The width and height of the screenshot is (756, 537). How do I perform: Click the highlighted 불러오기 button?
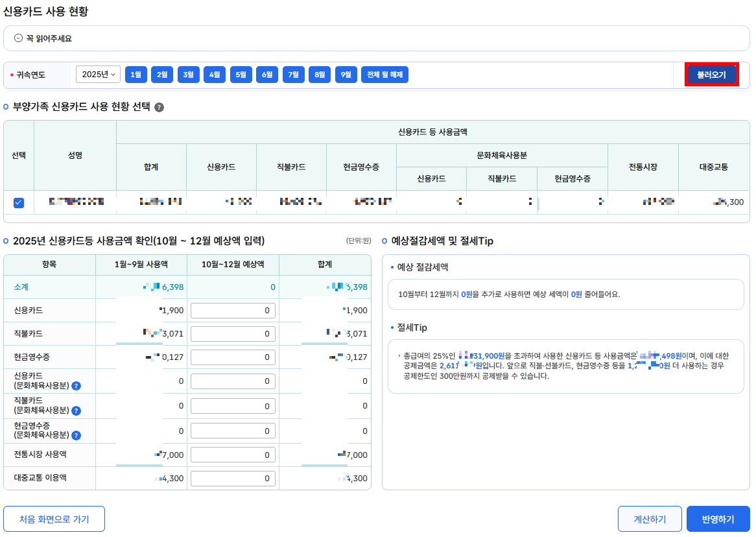[711, 74]
